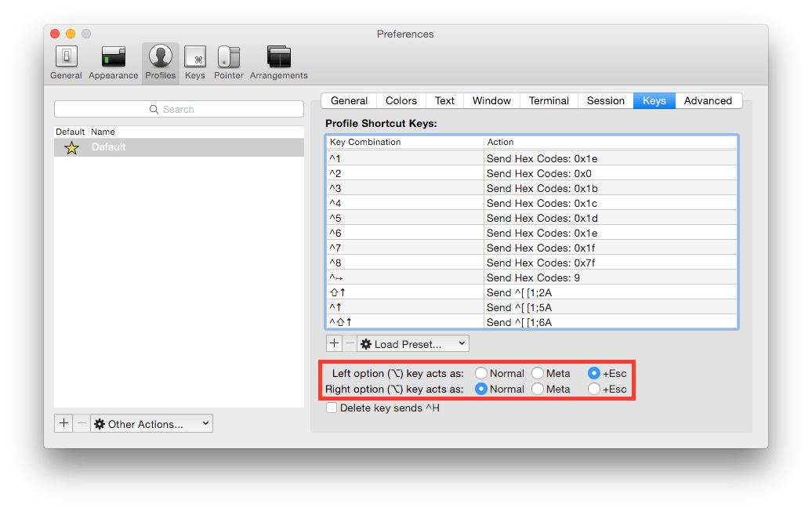812x511 pixels.
Task: Add a new profile with plus button
Action: pos(63,423)
